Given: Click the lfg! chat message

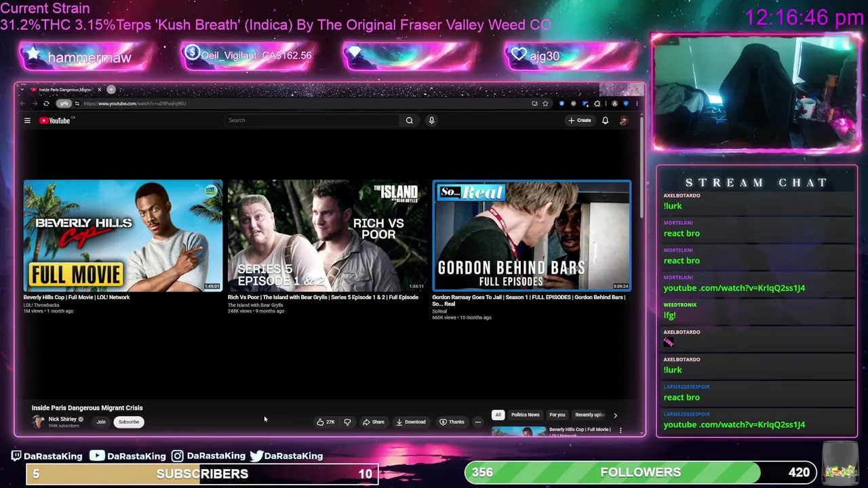Looking at the screenshot, I should (x=670, y=315).
